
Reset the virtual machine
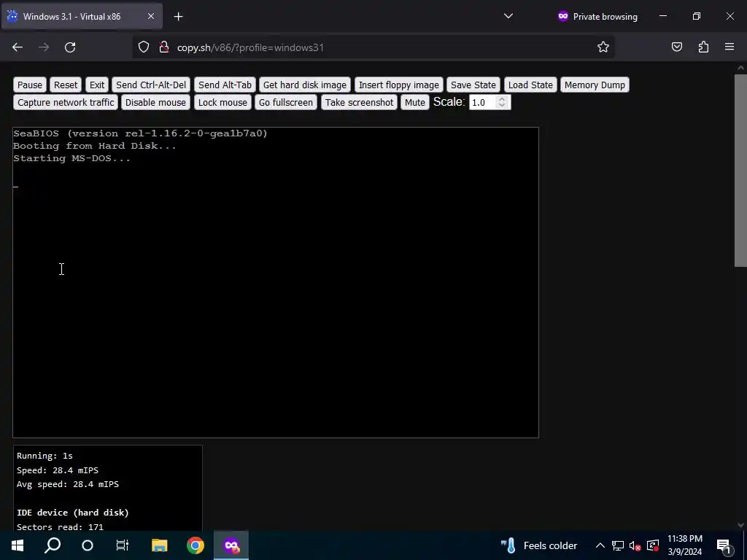(65, 85)
